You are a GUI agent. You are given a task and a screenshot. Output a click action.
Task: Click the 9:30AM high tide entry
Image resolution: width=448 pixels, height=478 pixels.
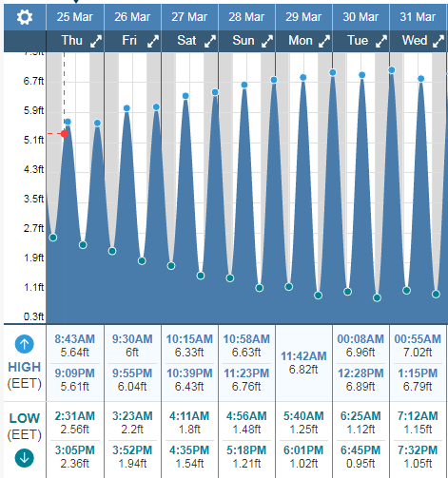point(132,345)
